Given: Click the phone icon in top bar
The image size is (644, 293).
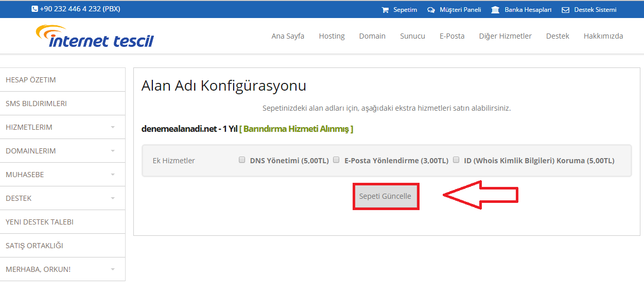Looking at the screenshot, I should click(34, 9).
